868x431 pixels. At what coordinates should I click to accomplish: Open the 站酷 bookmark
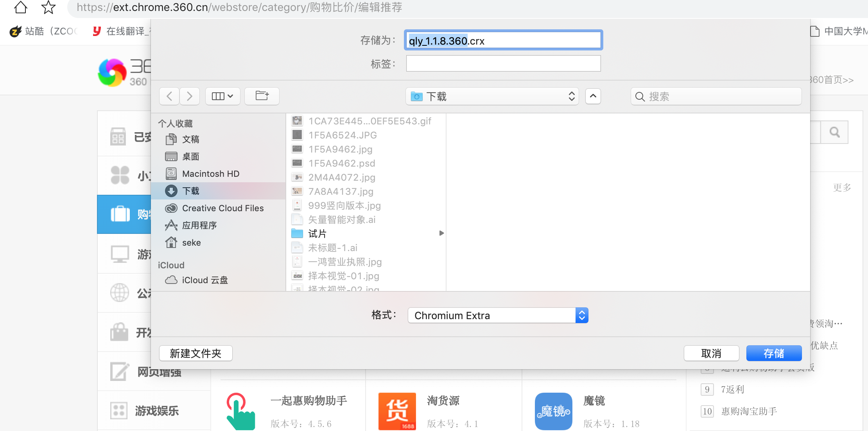pos(44,31)
